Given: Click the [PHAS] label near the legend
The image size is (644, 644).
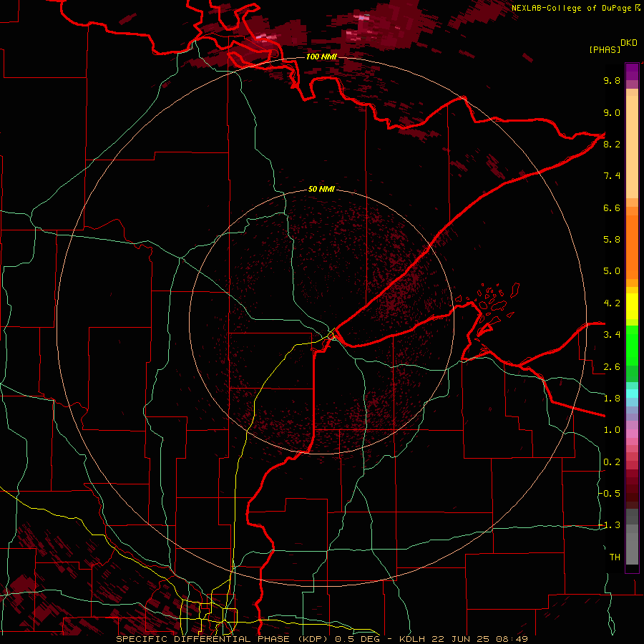Looking at the screenshot, I should coord(605,49).
